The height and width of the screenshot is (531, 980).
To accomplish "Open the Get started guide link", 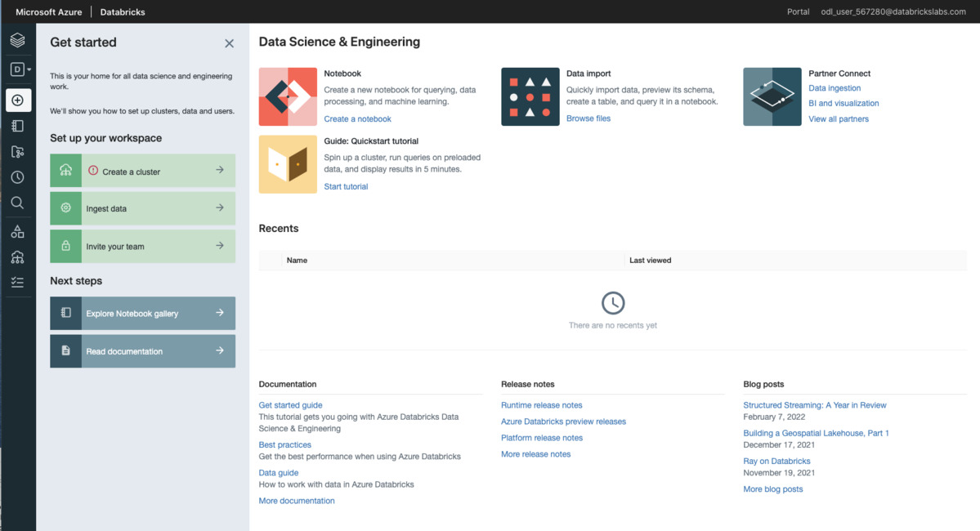I will click(x=291, y=405).
